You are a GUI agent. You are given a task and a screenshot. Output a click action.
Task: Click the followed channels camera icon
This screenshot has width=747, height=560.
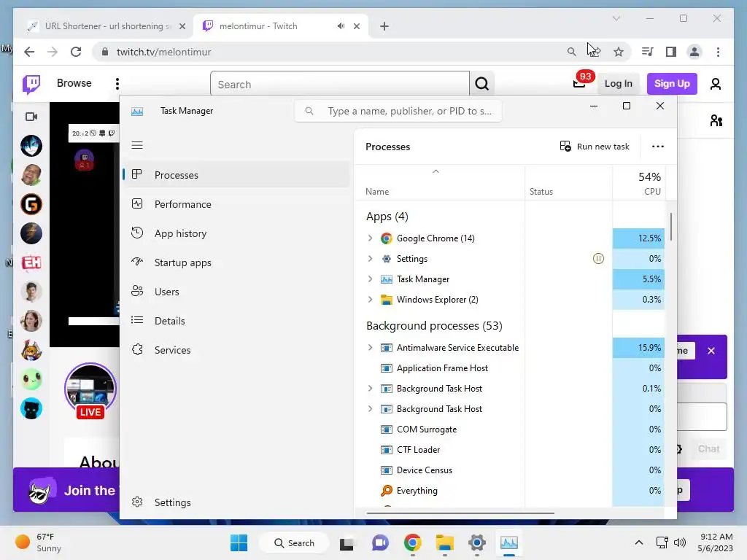(x=31, y=117)
